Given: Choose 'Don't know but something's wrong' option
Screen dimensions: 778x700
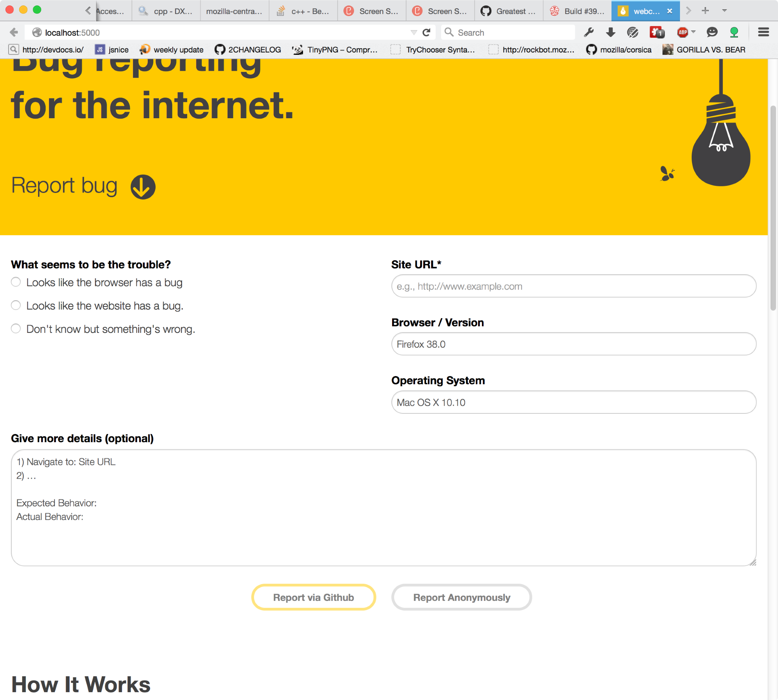Looking at the screenshot, I should pyautogui.click(x=16, y=329).
